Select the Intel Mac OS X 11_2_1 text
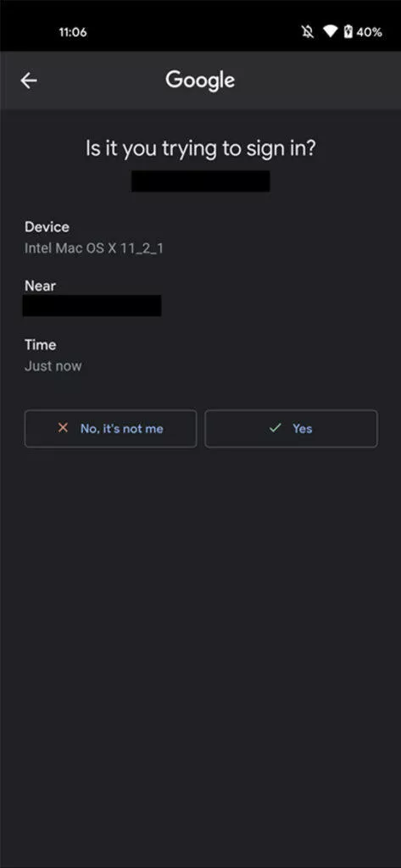Image resolution: width=401 pixels, height=868 pixels. pos(93,248)
